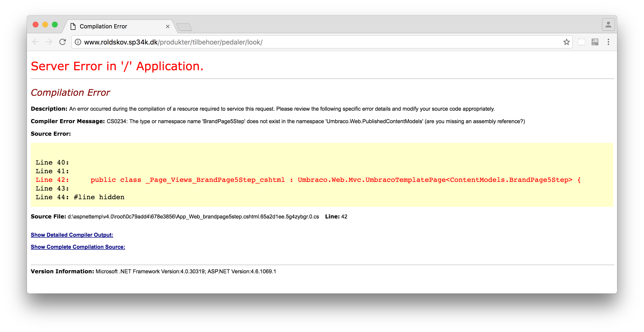Open the 'Show Detailed Compiler Output' link
644x332 pixels.
click(72, 234)
